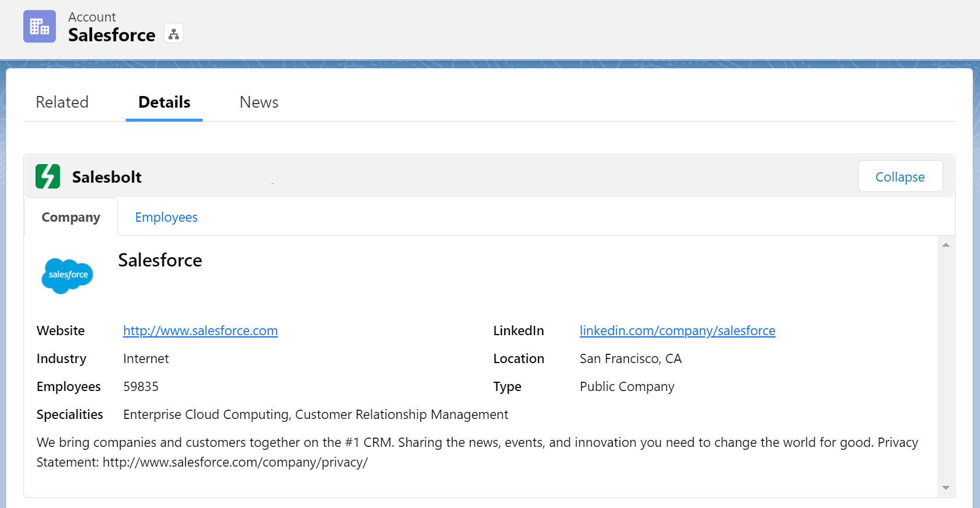This screenshot has height=508, width=980.
Task: Click the Salesbolt panel heading
Action: point(107,177)
